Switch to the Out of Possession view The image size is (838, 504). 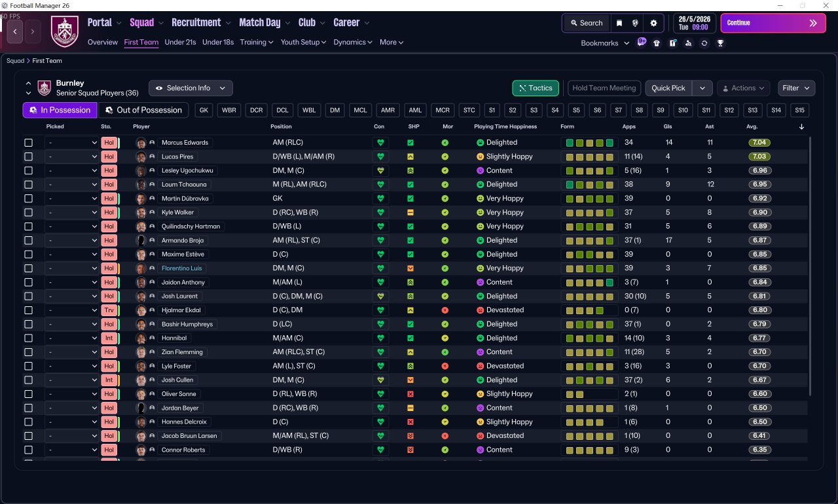pos(143,110)
